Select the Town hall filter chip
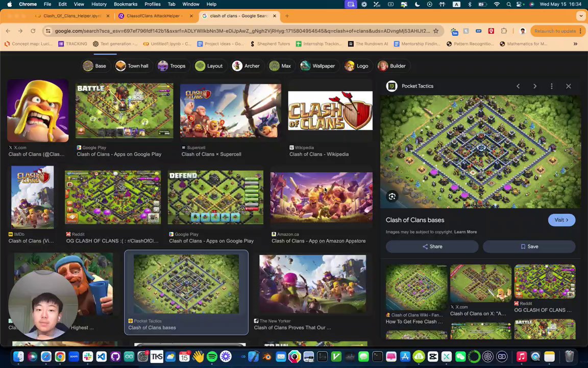 click(x=132, y=66)
